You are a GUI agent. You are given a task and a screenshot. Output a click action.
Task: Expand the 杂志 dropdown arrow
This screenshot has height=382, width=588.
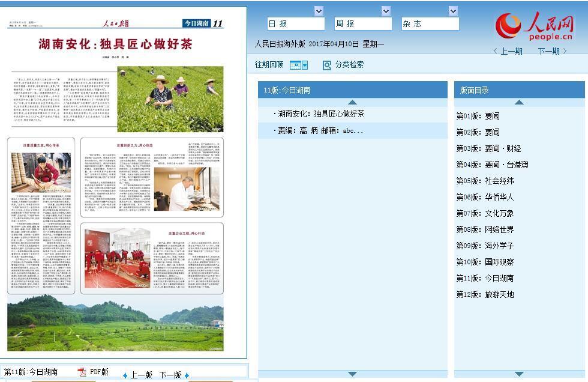[453, 11]
